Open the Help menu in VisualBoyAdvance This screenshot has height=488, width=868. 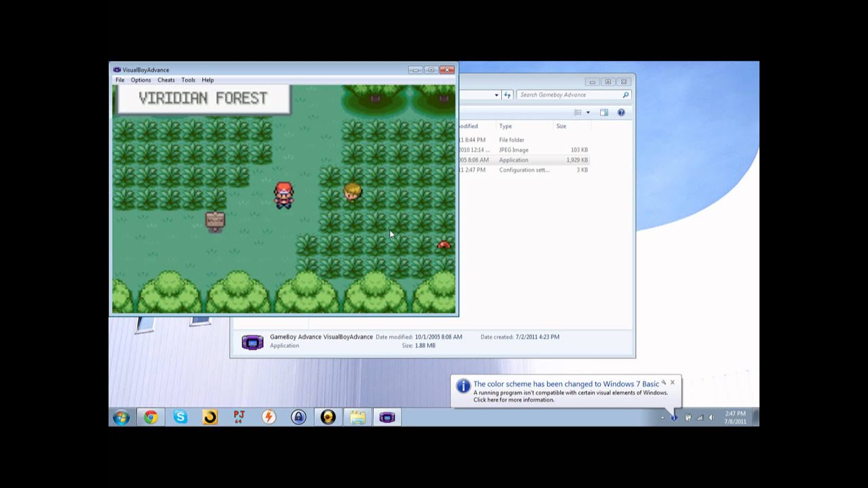click(208, 80)
